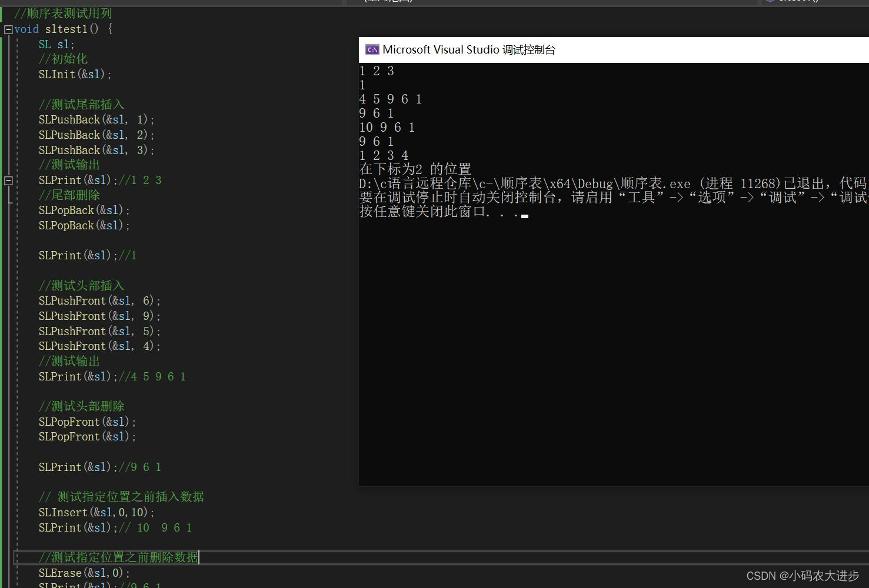Click the SLPrint(&sl);//1 line
This screenshot has height=588, width=869.
tap(88, 255)
